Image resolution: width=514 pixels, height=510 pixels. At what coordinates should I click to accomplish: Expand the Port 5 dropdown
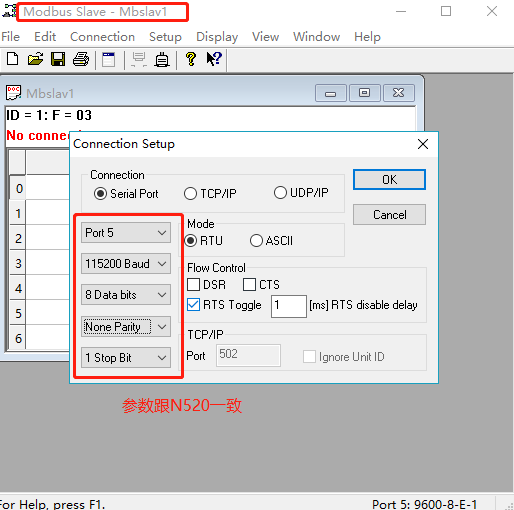tap(126, 233)
